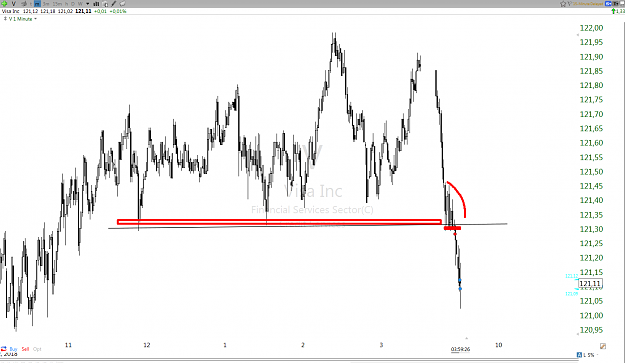Click the bottom-right chart settings icon
The height and width of the screenshot is (363, 625).
pyautogui.click(x=603, y=346)
